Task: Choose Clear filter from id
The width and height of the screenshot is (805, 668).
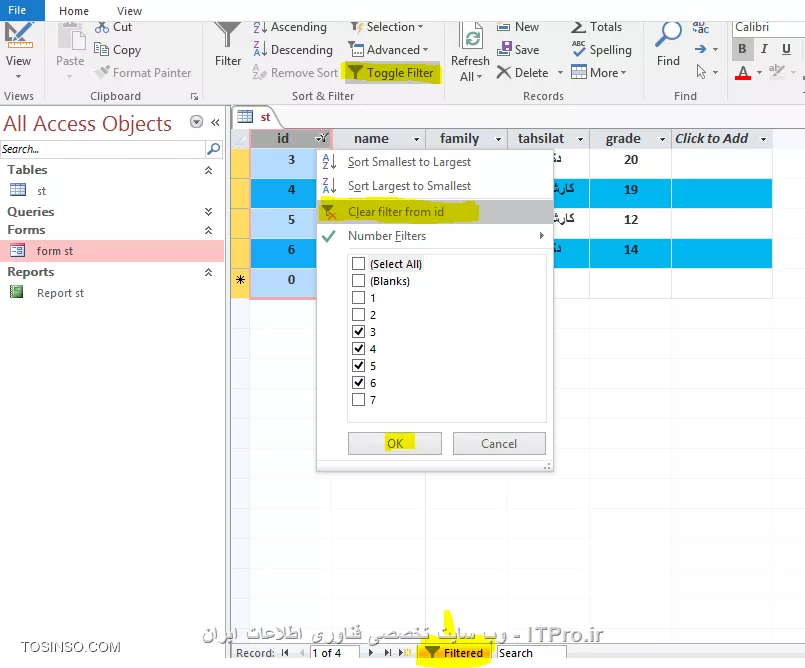Action: point(395,212)
